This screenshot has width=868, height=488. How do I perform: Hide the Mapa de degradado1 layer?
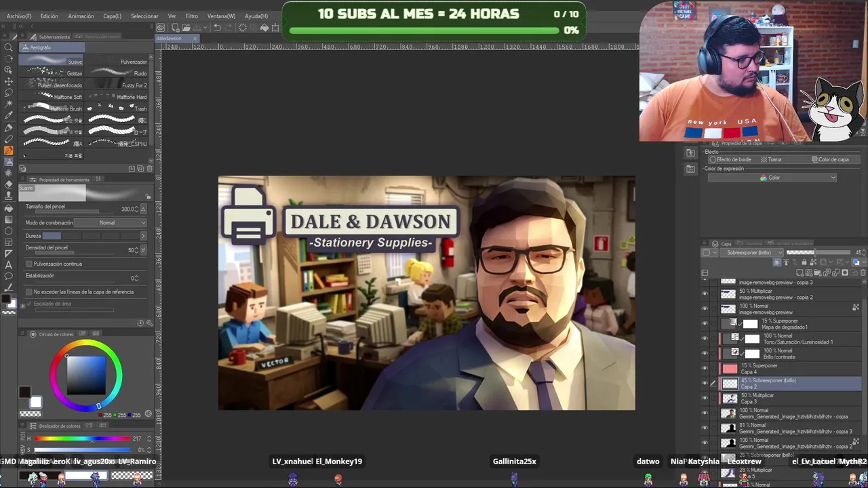(705, 324)
